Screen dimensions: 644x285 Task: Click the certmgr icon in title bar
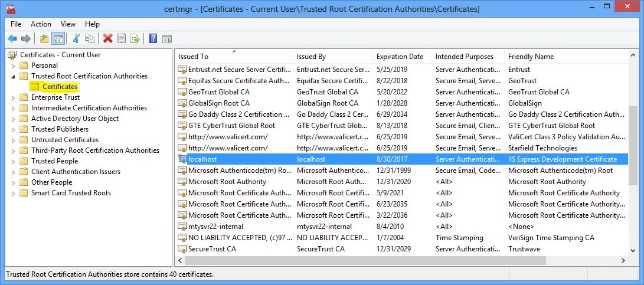[11, 9]
